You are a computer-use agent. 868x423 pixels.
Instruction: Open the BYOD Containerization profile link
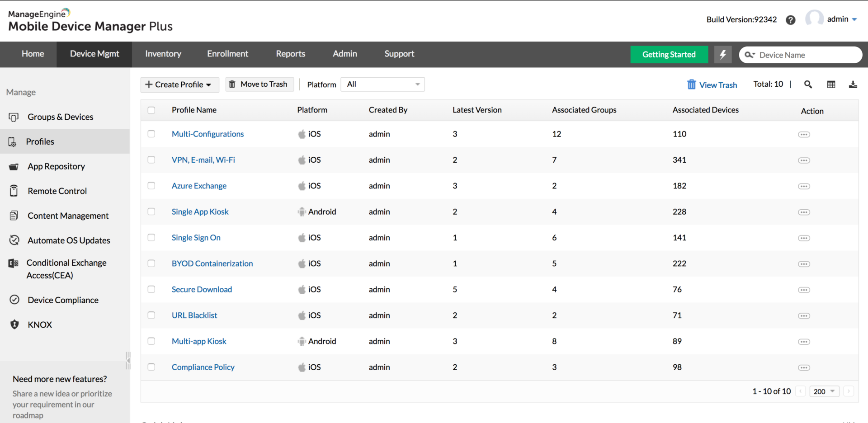coord(212,263)
